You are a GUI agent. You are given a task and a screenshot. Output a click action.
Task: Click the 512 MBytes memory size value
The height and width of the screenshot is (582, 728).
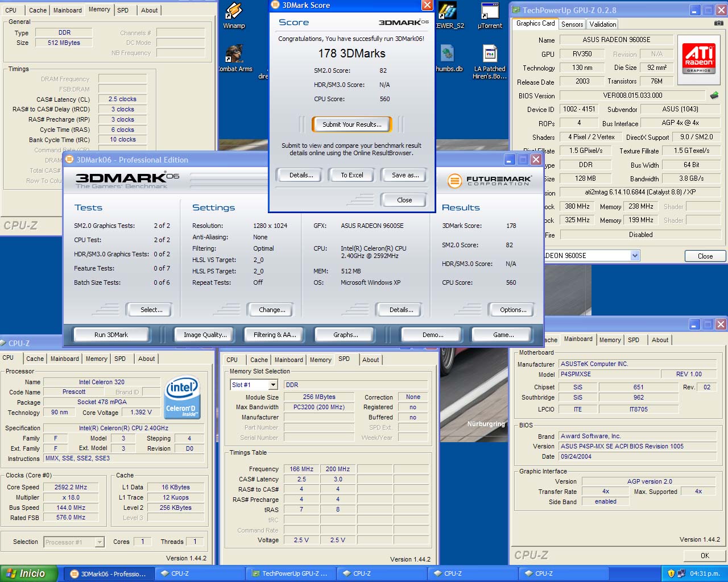click(64, 43)
